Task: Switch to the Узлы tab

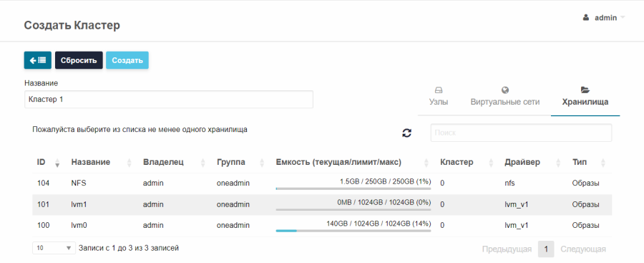Action: pos(438,96)
